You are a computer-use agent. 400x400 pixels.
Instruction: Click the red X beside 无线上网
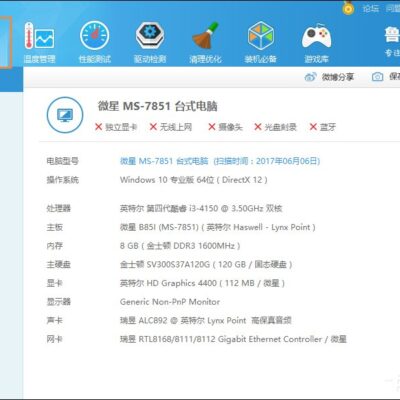(153, 127)
